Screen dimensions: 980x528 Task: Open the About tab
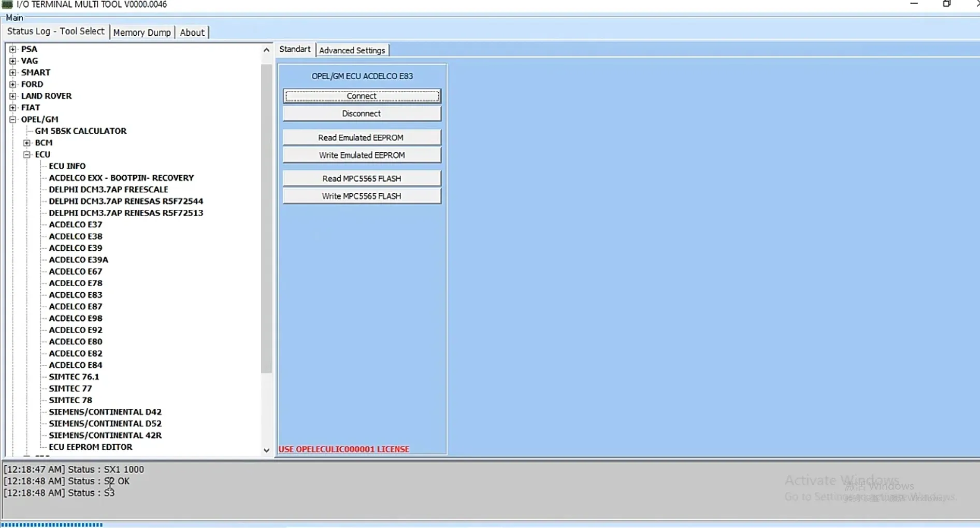tap(192, 32)
